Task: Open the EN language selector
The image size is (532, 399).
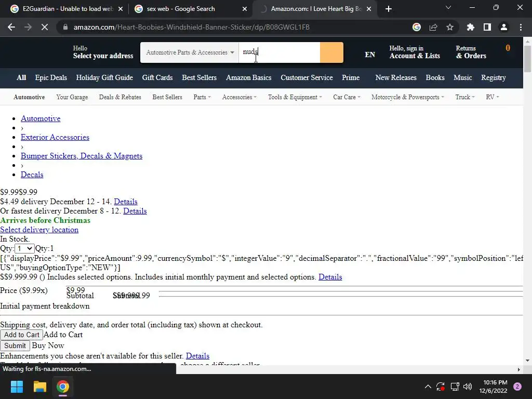Action: click(x=370, y=55)
